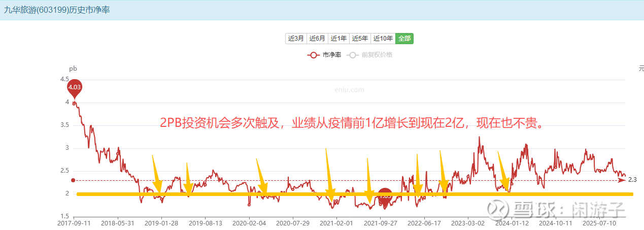Viewport: 644px width, 230px height.
Task: Click the 2021-02-01 x-axis date label
Action: pyautogui.click(x=336, y=222)
